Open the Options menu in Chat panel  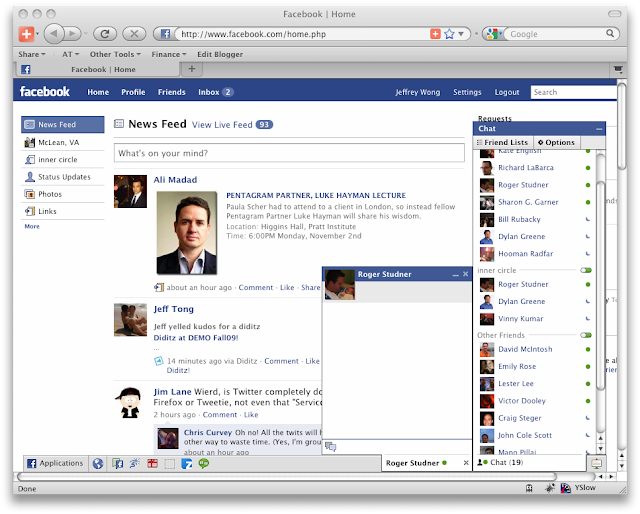pyautogui.click(x=556, y=142)
